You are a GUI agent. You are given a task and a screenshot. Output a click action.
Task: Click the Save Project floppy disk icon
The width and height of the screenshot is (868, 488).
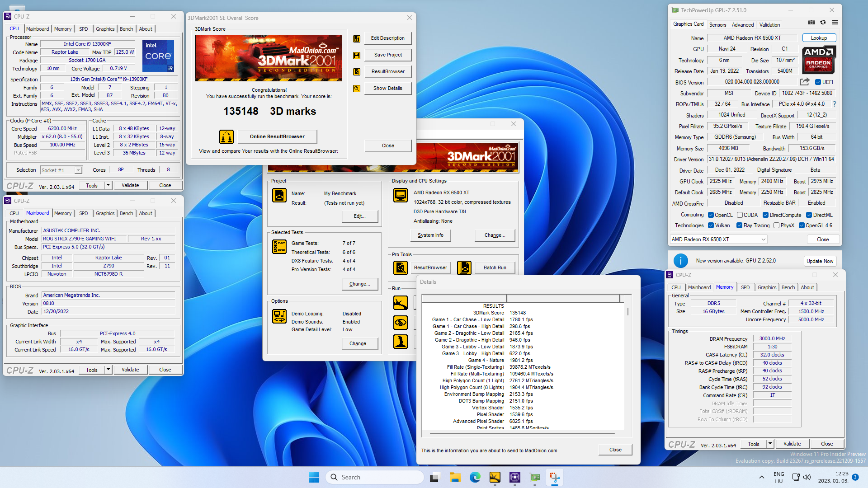pyautogui.click(x=357, y=56)
